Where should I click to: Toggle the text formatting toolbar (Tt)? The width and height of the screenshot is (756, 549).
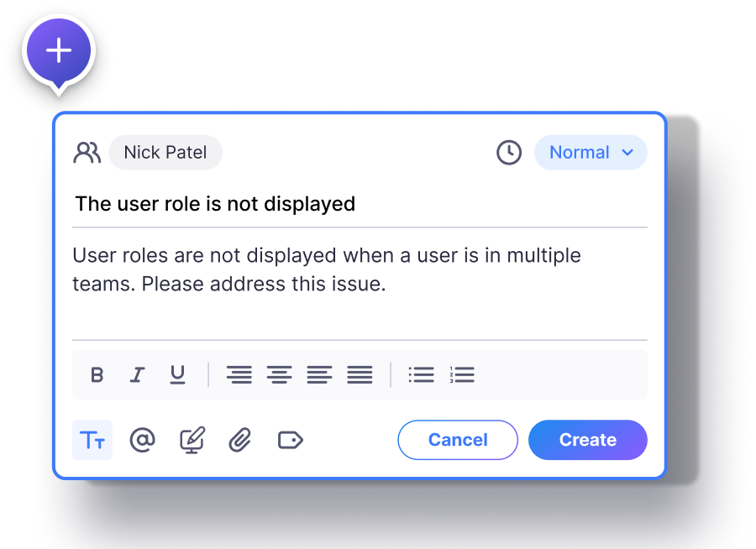click(92, 440)
